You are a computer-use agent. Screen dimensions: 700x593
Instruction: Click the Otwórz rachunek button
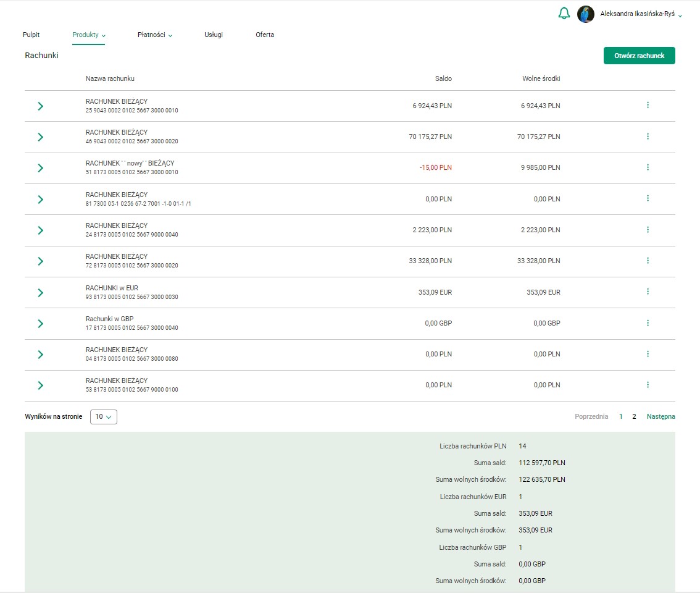click(639, 56)
